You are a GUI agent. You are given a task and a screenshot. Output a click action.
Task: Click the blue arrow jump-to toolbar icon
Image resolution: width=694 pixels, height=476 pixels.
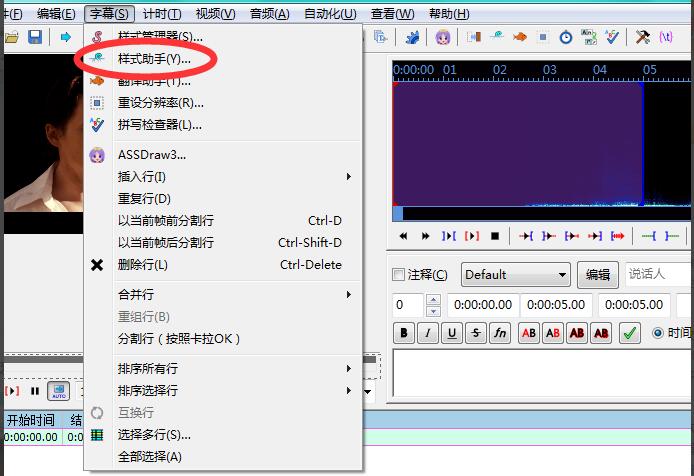tap(66, 37)
